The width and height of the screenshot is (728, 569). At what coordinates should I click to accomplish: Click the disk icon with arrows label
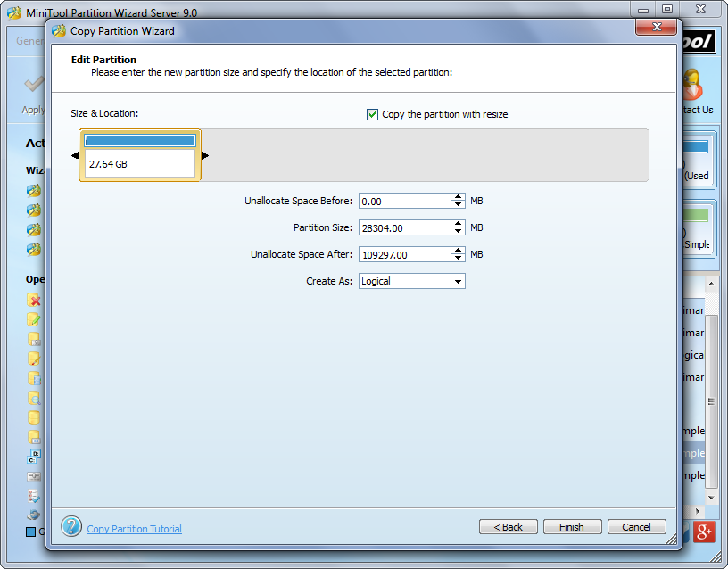pyautogui.click(x=33, y=339)
